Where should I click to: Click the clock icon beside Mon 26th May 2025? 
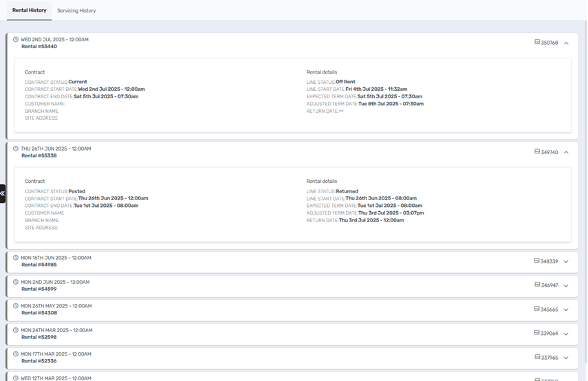tap(16, 306)
